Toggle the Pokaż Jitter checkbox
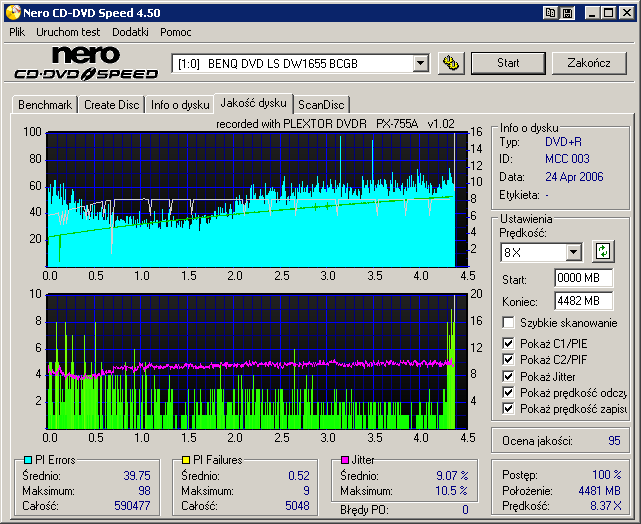The image size is (641, 524). click(x=508, y=376)
